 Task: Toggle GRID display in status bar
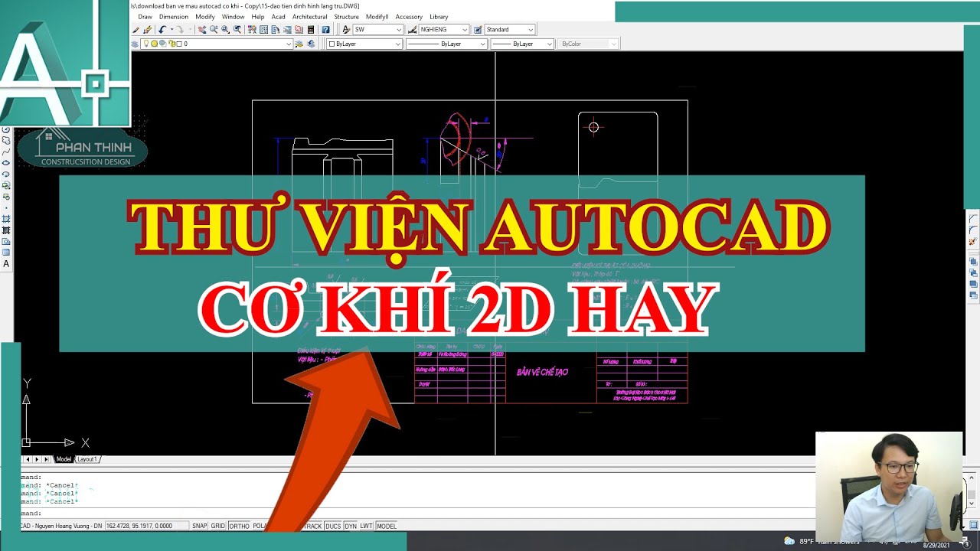(218, 526)
